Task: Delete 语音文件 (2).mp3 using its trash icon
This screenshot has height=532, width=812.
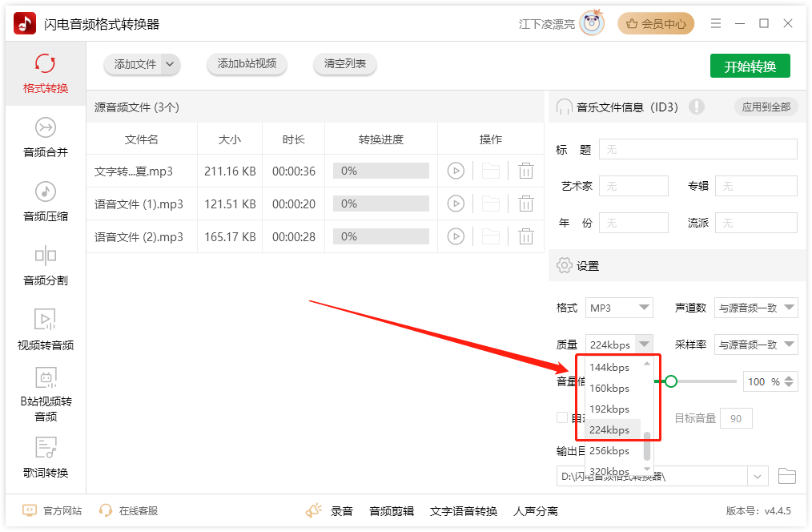Action: pos(525,236)
